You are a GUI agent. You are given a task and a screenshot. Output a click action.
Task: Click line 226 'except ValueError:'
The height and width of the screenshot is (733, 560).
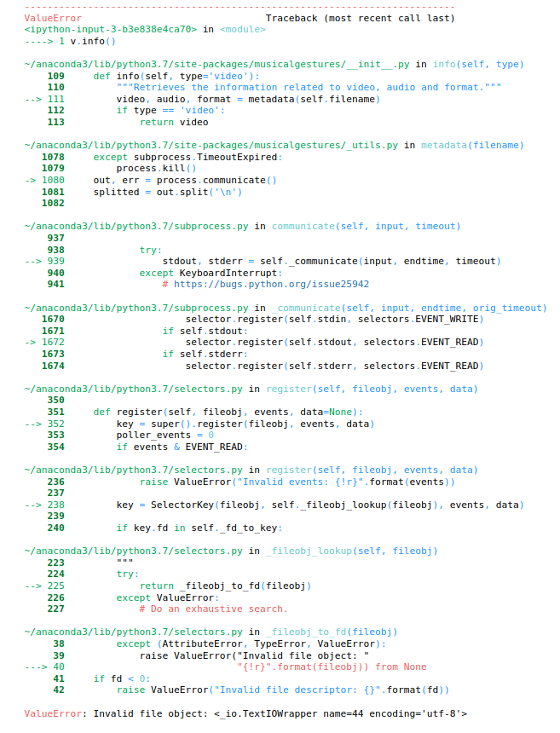click(168, 597)
